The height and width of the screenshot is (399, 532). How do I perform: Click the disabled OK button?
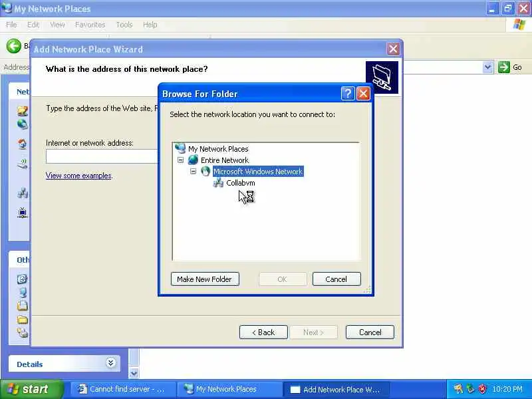click(x=282, y=279)
